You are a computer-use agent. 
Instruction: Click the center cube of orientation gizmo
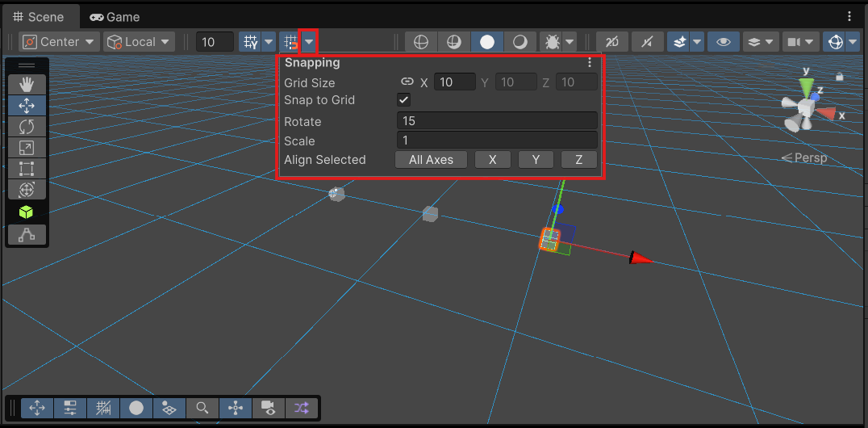(805, 107)
